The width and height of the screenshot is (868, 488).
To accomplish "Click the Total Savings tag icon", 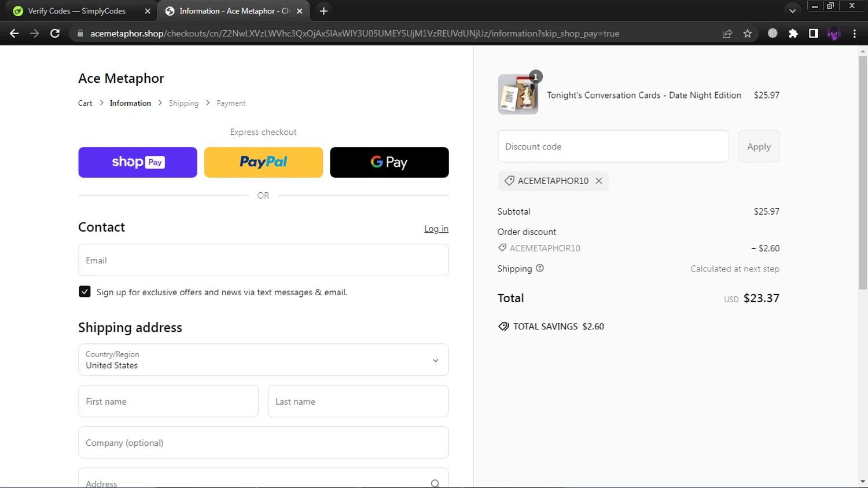I will click(x=503, y=326).
